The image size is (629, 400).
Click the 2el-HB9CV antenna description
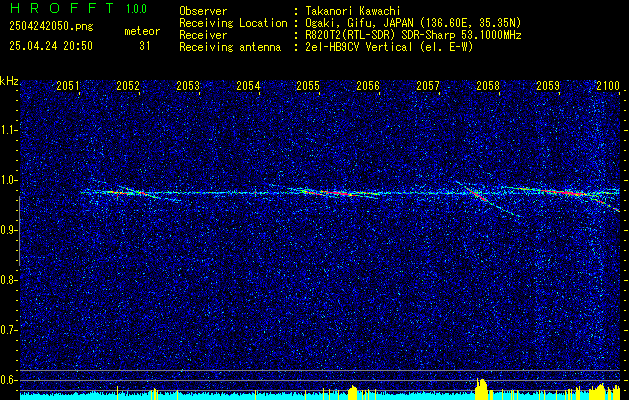point(390,47)
